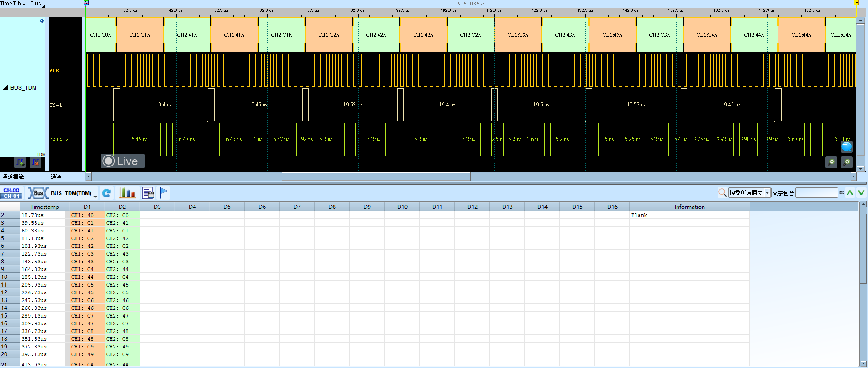This screenshot has height=368, width=868.
Task: Select the DATA-2 signal label
Action: (x=59, y=140)
